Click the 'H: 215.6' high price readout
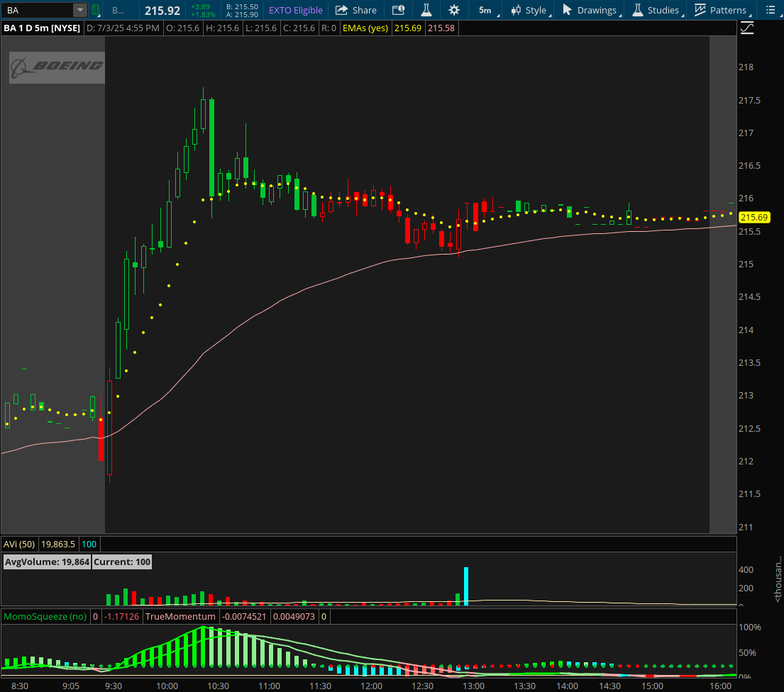 223,28
